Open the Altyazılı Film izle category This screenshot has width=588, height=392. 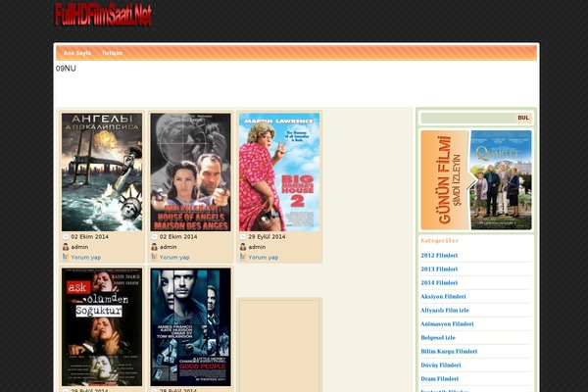pyautogui.click(x=445, y=311)
